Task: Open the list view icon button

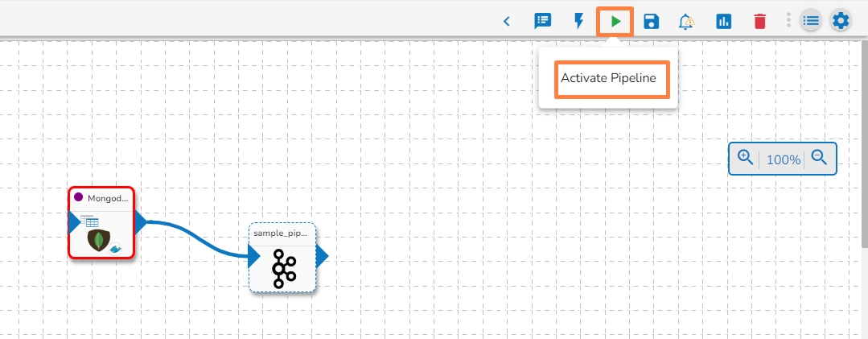Action: [810, 21]
